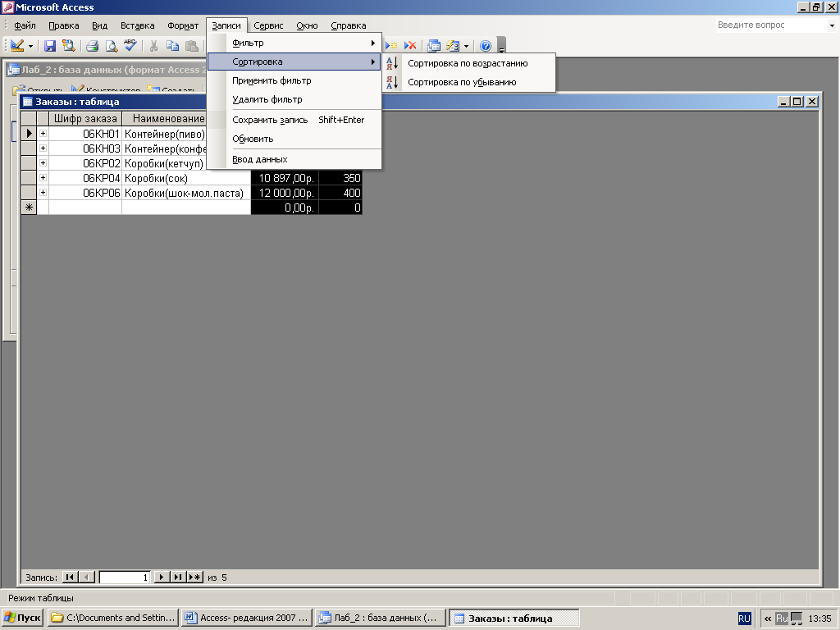Choose Сортировка по возрастанию
The image size is (840, 630).
tap(468, 63)
